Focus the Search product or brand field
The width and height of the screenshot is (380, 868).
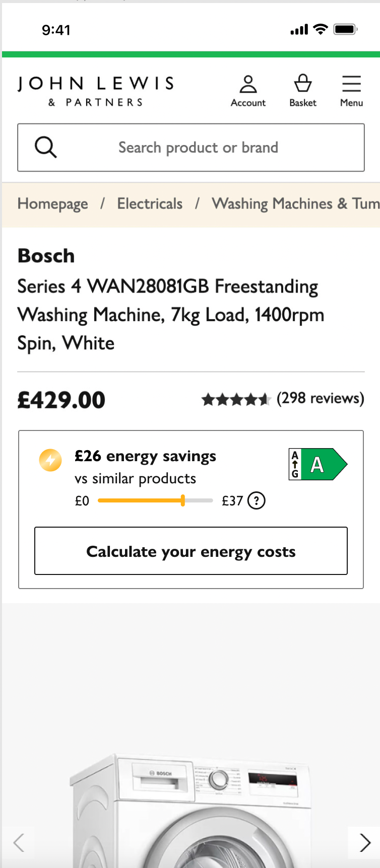pyautogui.click(x=191, y=148)
